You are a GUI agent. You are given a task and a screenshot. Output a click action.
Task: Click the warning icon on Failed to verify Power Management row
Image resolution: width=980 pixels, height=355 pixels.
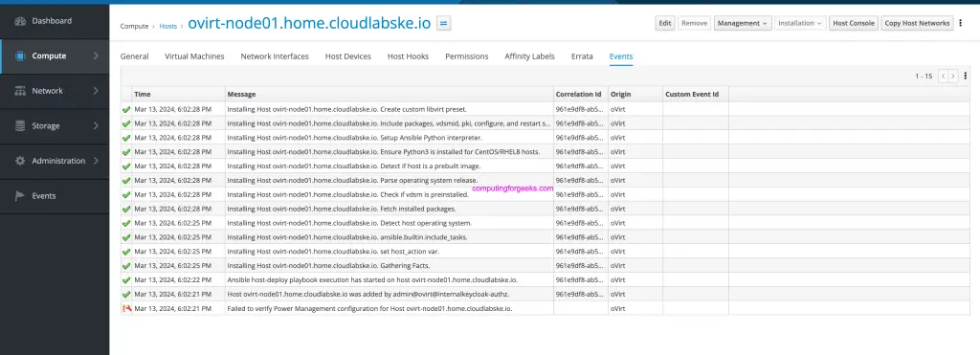[127, 308]
